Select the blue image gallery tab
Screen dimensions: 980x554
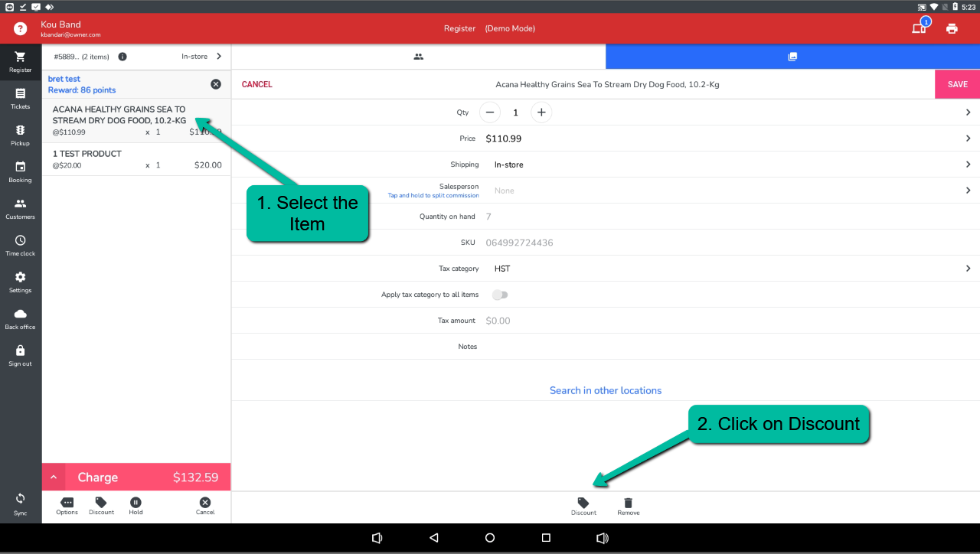click(x=792, y=57)
